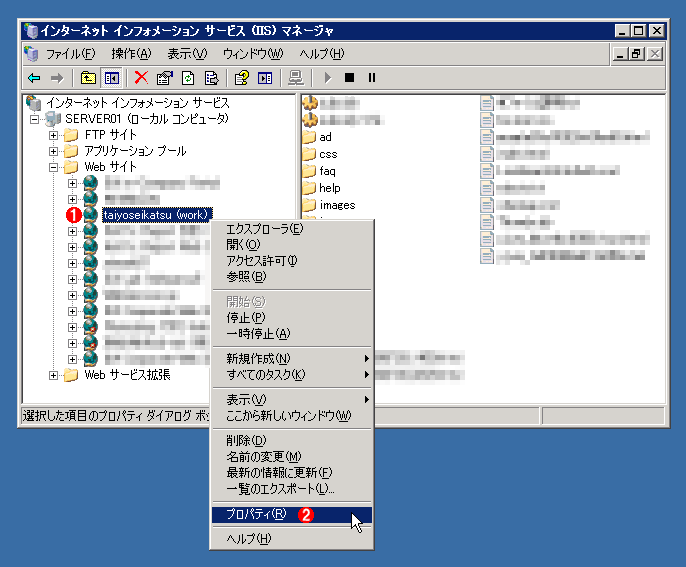Open the ファイル(F) menu
This screenshot has width=686, height=567.
point(70,54)
